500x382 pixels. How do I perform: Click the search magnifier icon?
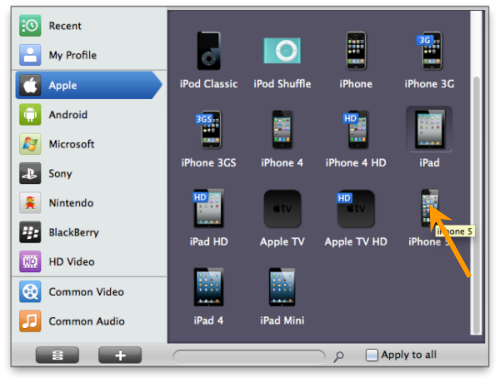click(338, 356)
